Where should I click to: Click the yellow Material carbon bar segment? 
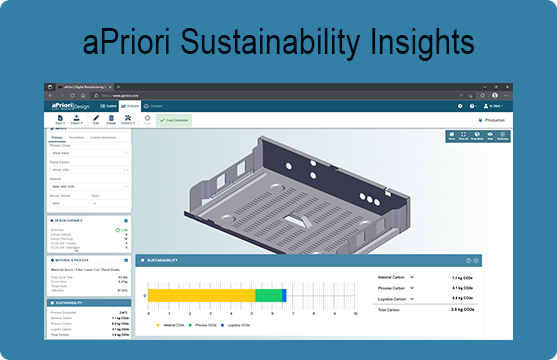[202, 295]
